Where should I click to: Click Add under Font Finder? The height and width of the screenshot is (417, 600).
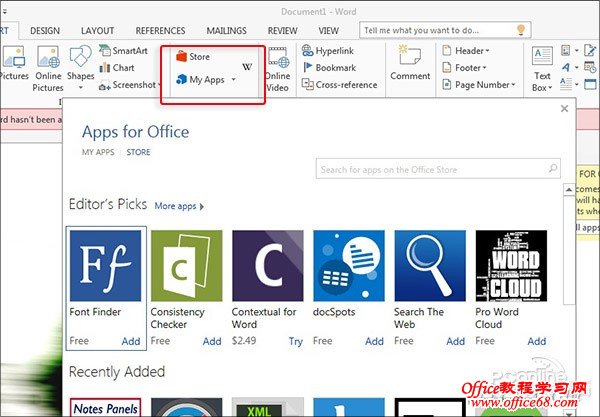click(x=131, y=341)
